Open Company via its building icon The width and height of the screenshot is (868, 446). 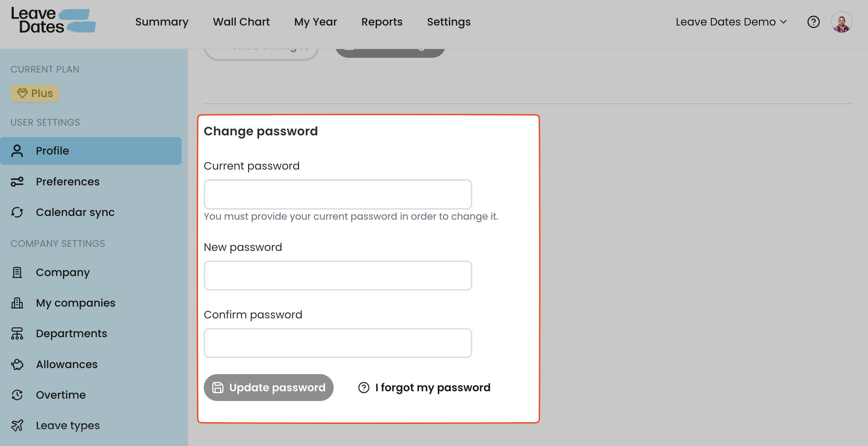(17, 272)
